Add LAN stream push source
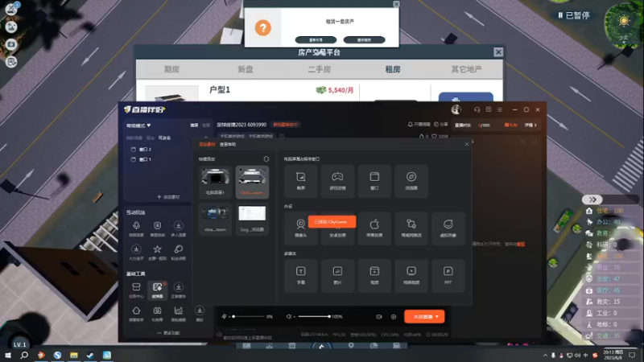 [x=411, y=228]
